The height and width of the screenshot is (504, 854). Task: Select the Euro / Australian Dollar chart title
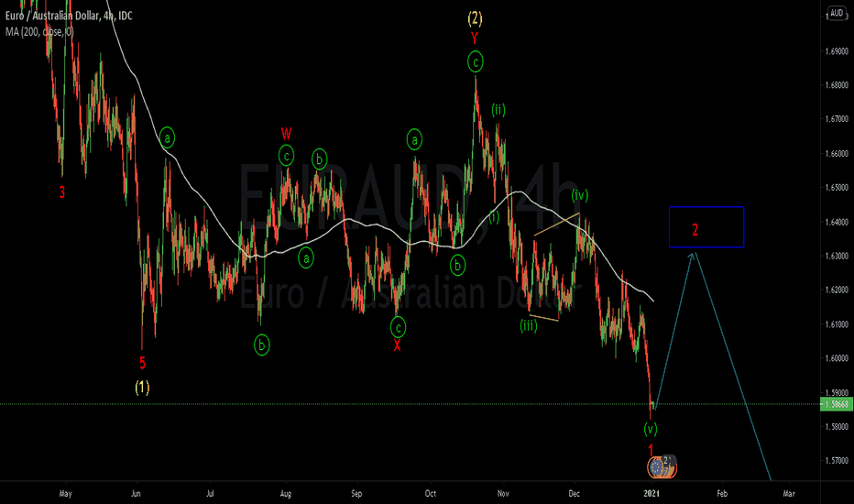pyautogui.click(x=69, y=16)
